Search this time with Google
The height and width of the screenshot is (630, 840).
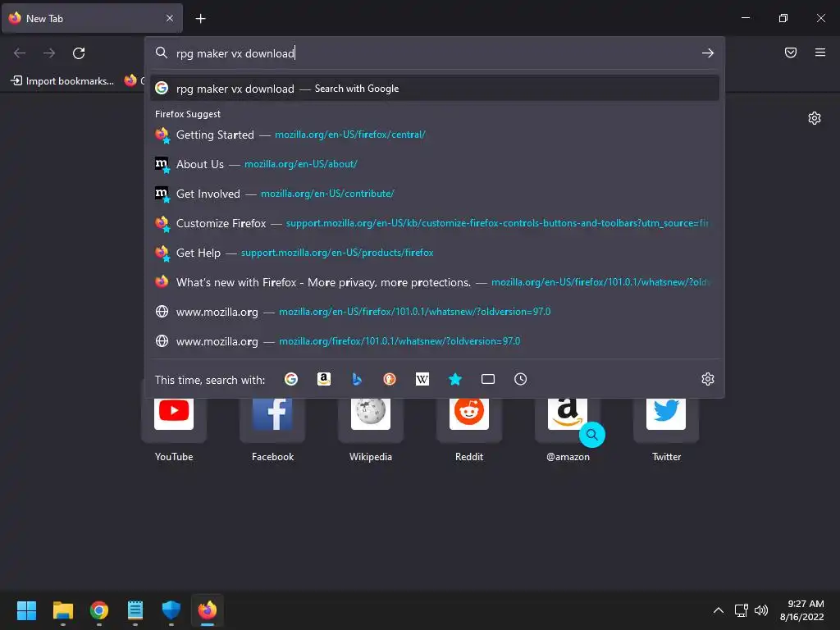click(291, 379)
